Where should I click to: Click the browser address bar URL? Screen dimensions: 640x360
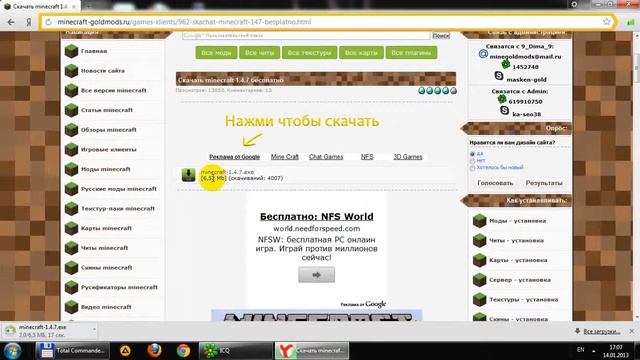pos(184,22)
